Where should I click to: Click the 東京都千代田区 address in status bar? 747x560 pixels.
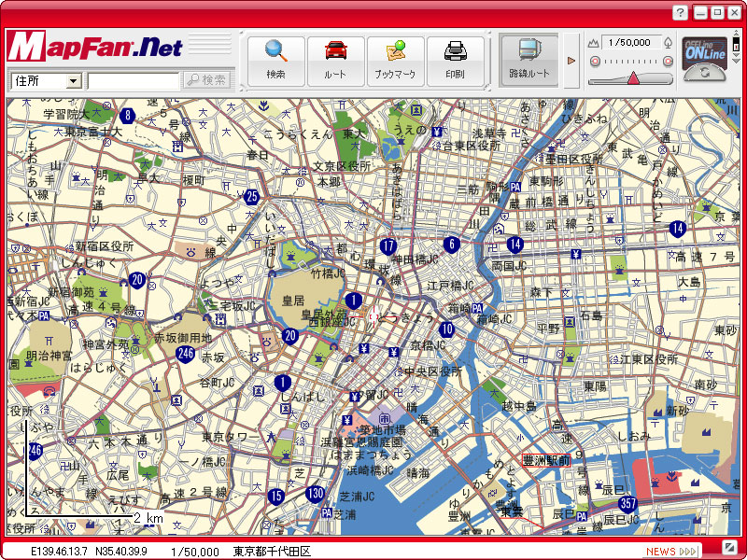pyautogui.click(x=272, y=552)
